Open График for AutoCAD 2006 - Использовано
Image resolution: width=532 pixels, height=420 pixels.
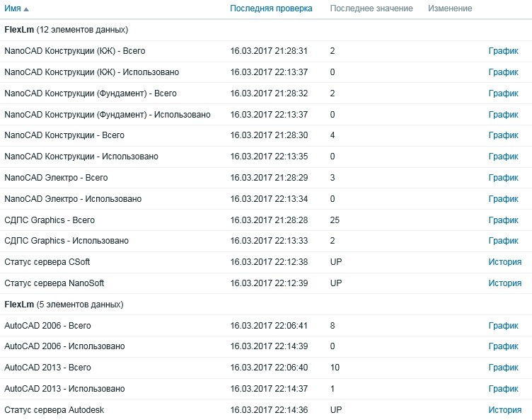click(x=503, y=346)
